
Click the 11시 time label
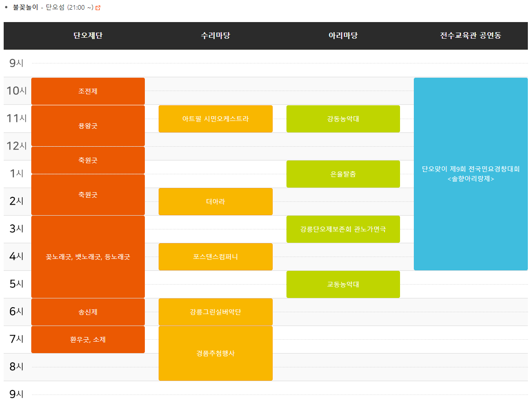click(16, 118)
